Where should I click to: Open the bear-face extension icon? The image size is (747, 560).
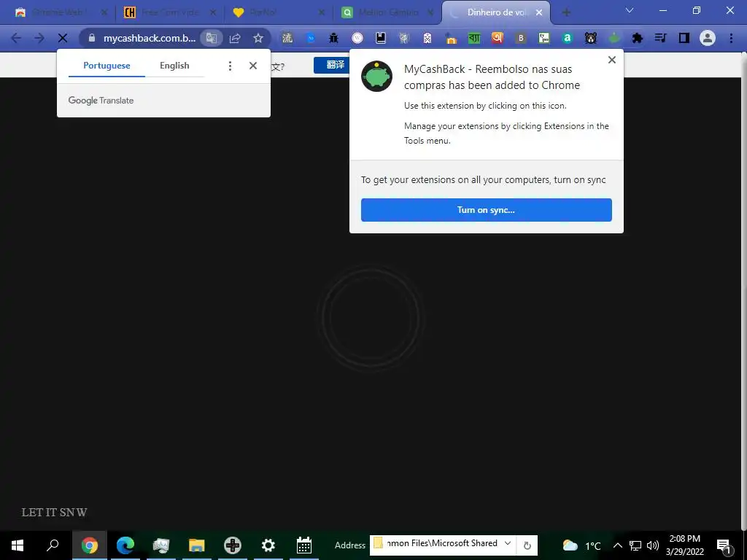[591, 38]
